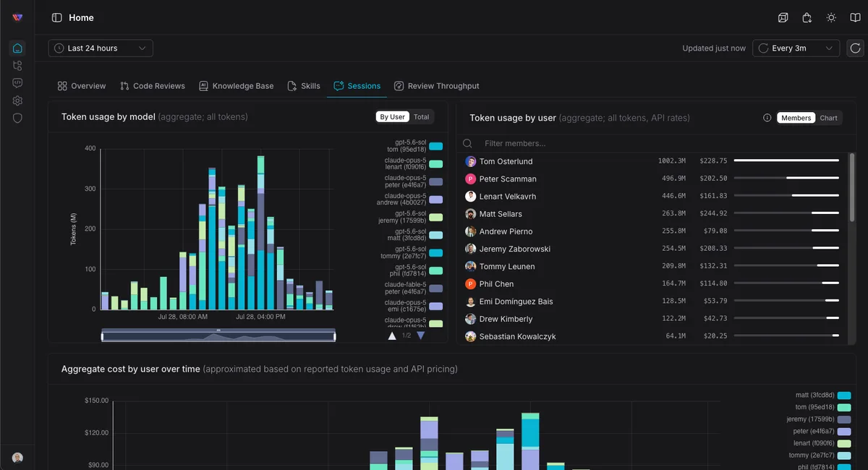Click the app logo in the sidebar
This screenshot has width=868, height=470.
pos(17,17)
